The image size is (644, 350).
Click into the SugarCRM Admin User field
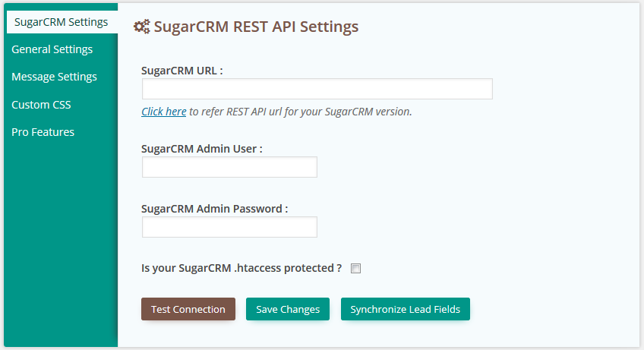229,167
